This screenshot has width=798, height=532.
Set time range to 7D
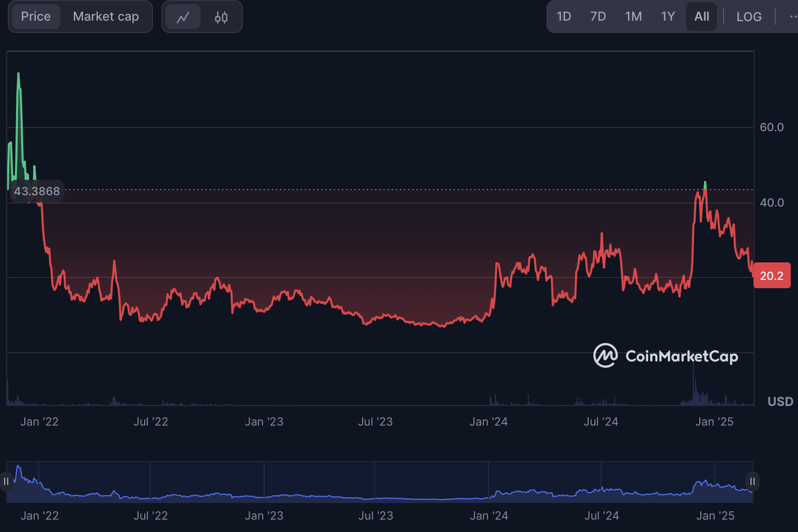tap(598, 17)
